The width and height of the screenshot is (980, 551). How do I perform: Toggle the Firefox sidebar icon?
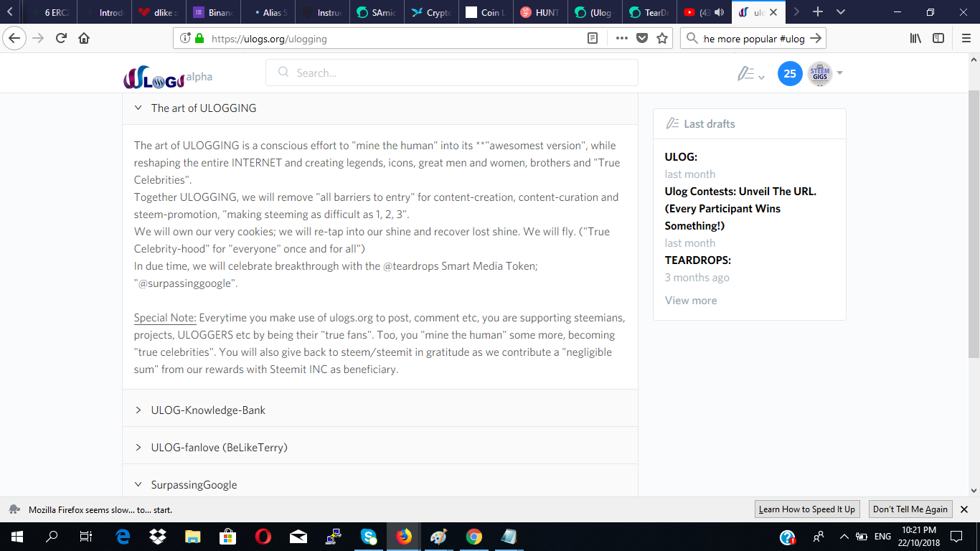pyautogui.click(x=938, y=39)
